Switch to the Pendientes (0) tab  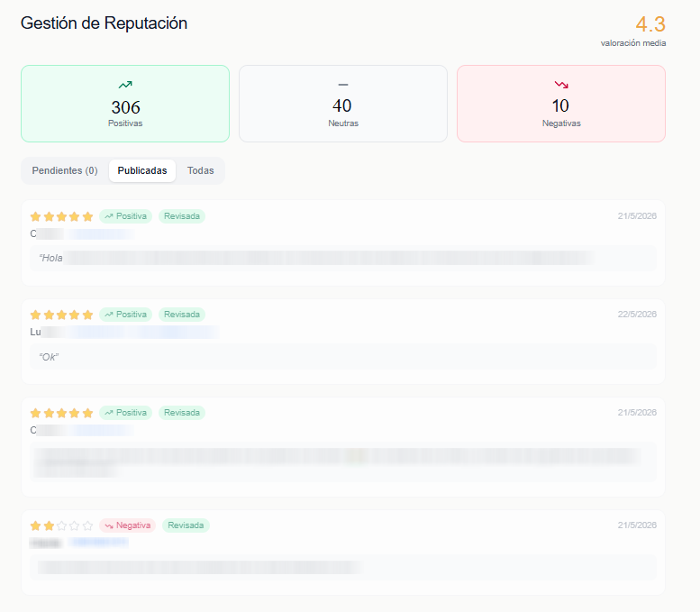65,170
